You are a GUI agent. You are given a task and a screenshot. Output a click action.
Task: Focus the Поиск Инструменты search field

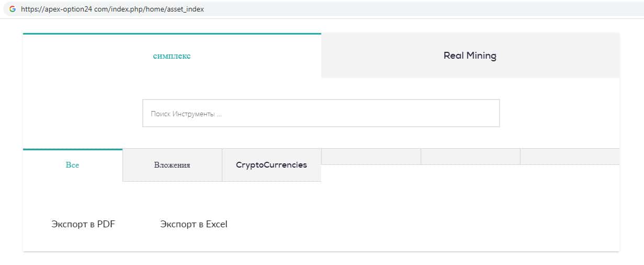(x=321, y=113)
